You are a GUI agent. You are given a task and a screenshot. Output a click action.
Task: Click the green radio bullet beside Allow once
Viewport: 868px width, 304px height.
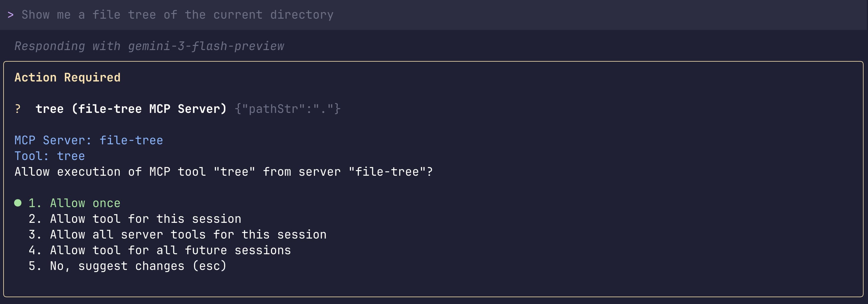(17, 203)
